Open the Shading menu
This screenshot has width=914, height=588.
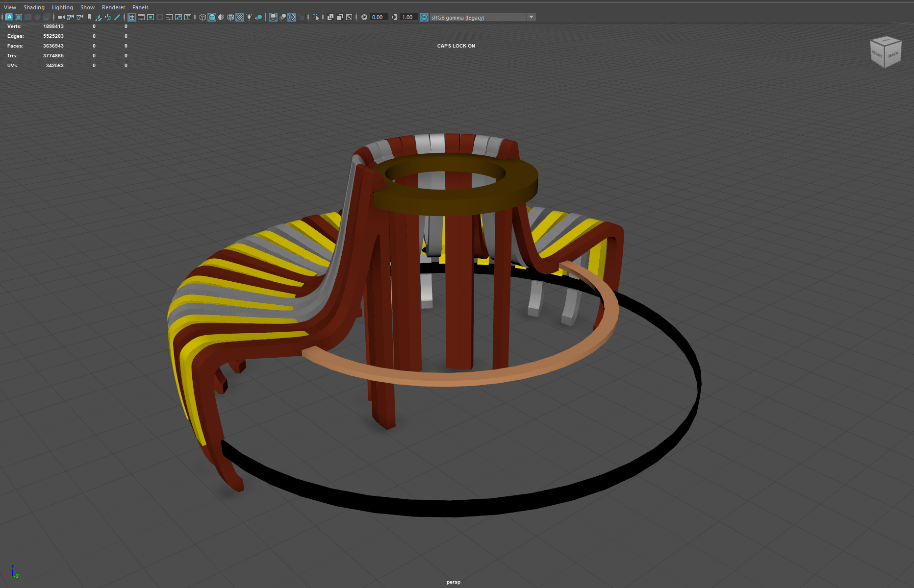click(34, 7)
